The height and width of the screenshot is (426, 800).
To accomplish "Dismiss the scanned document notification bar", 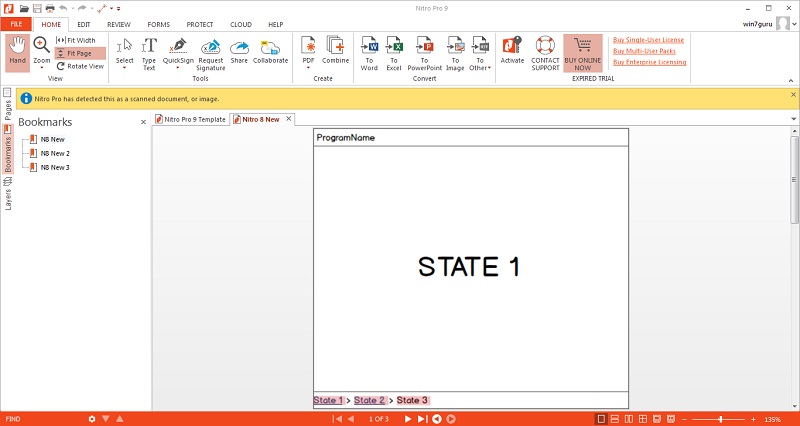I will 793,94.
